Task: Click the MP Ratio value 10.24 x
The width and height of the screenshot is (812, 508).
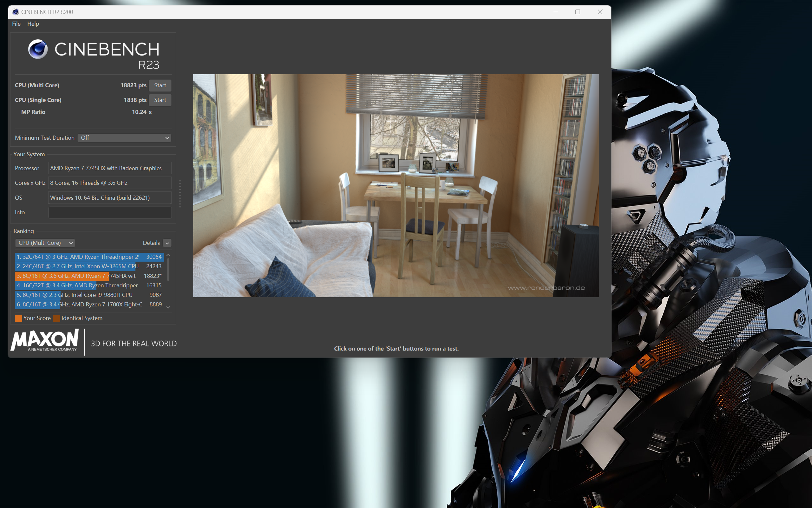Action: pyautogui.click(x=141, y=112)
